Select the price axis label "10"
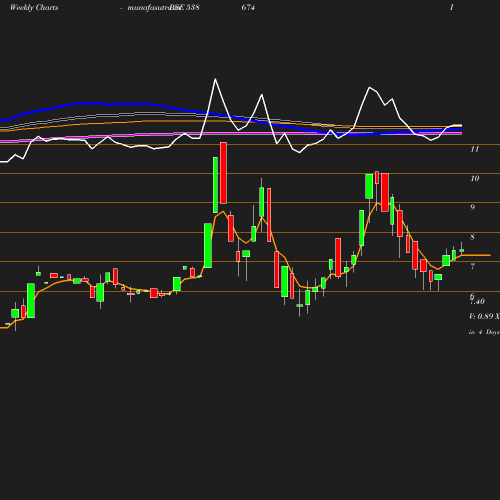500x500 pixels. coord(475,178)
